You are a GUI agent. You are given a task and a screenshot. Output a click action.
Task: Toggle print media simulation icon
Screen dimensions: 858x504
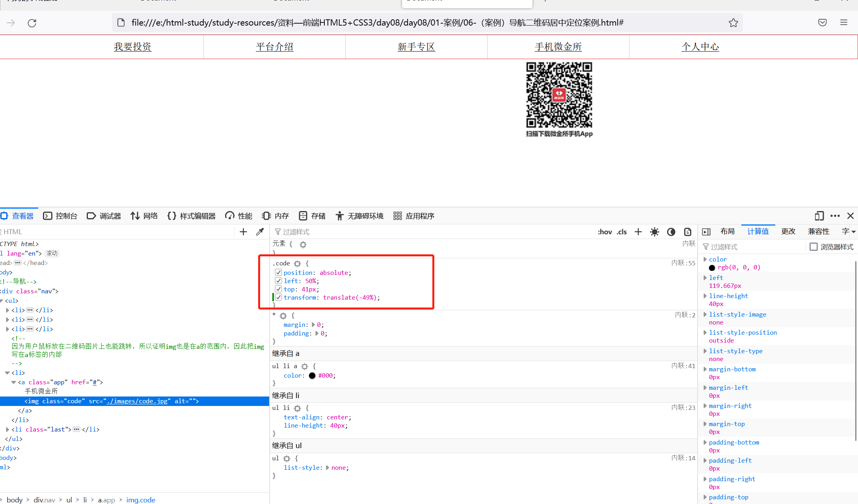(x=688, y=232)
